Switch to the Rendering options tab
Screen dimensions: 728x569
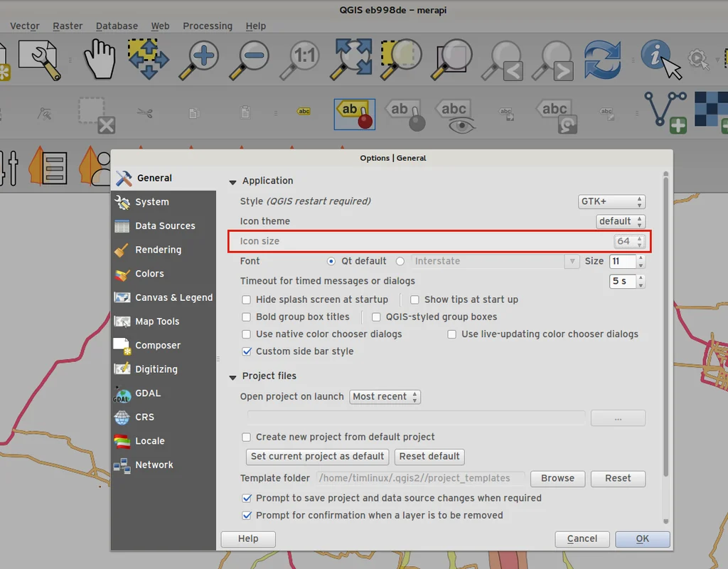click(x=158, y=250)
